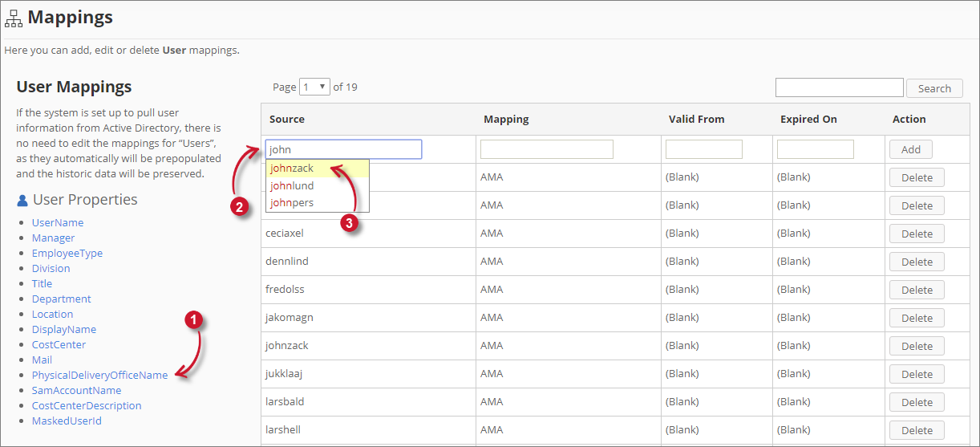Screen dimensions: 980x447
Task: Open the page number dropdown
Action: tap(314, 87)
